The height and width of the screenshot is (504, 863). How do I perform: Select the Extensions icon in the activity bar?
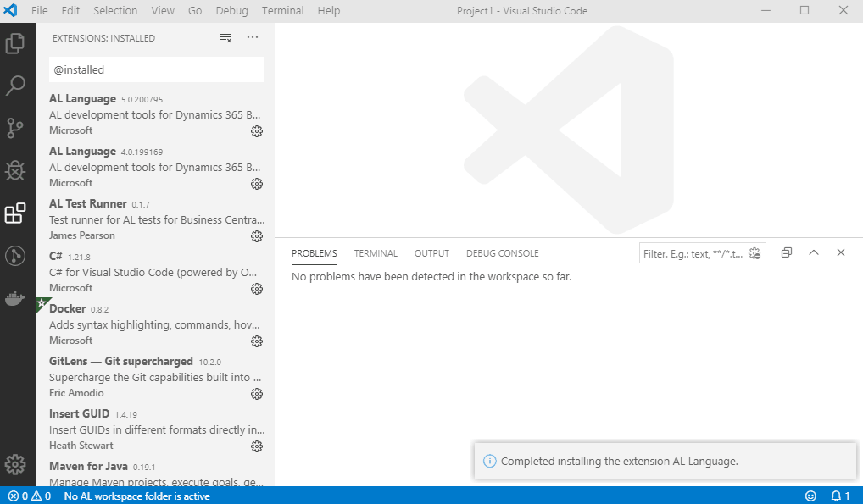coord(15,213)
